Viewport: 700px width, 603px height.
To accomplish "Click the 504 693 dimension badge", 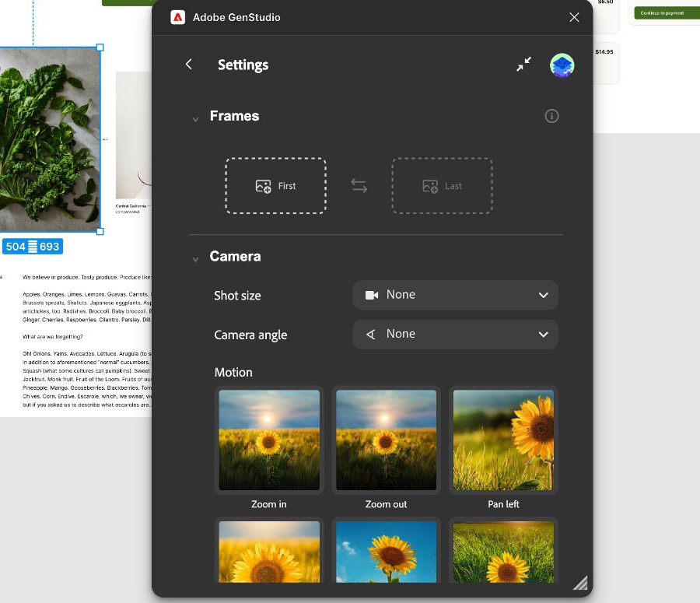I will coord(33,247).
